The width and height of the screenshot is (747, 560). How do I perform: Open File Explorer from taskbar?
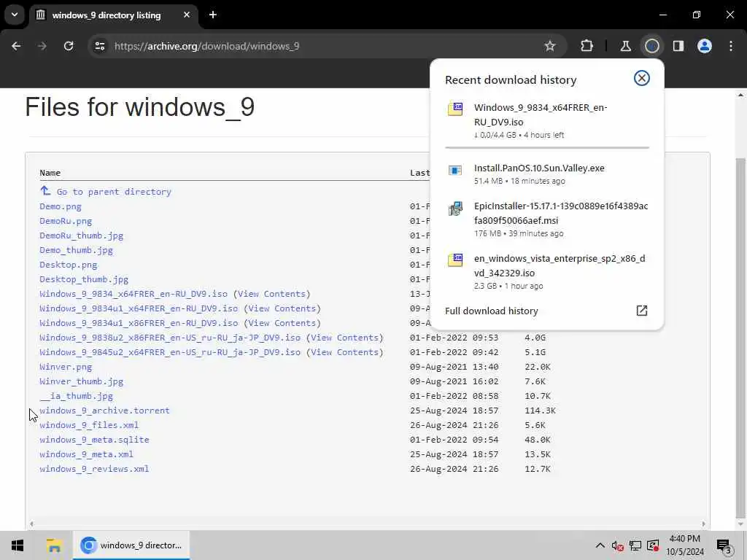pos(54,545)
